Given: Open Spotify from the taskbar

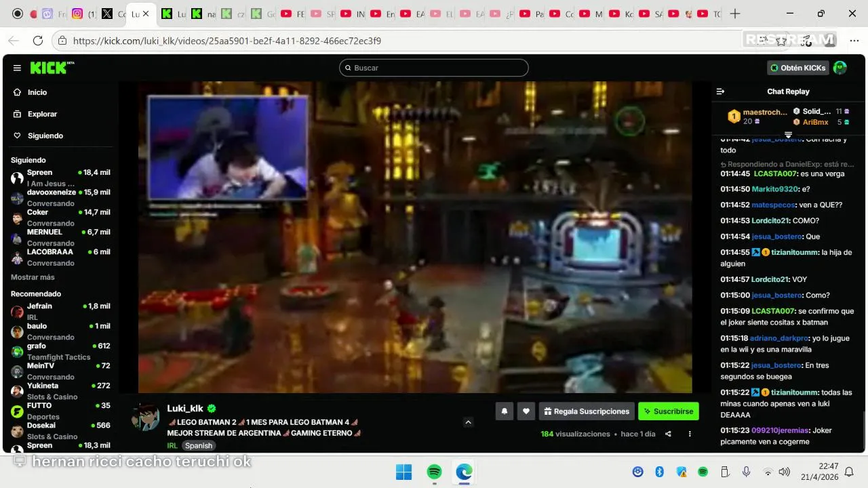Looking at the screenshot, I should click(435, 472).
